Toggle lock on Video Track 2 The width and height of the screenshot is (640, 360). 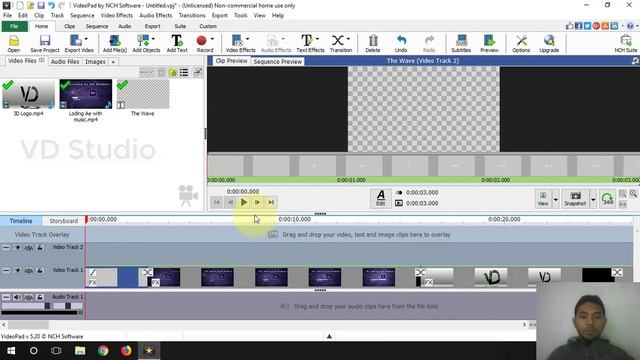pyautogui.click(x=40, y=247)
